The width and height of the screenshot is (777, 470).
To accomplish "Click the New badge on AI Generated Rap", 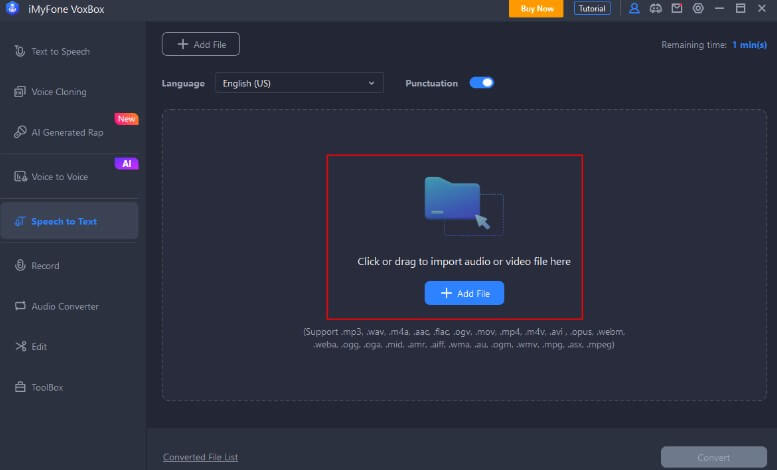I will tap(126, 119).
